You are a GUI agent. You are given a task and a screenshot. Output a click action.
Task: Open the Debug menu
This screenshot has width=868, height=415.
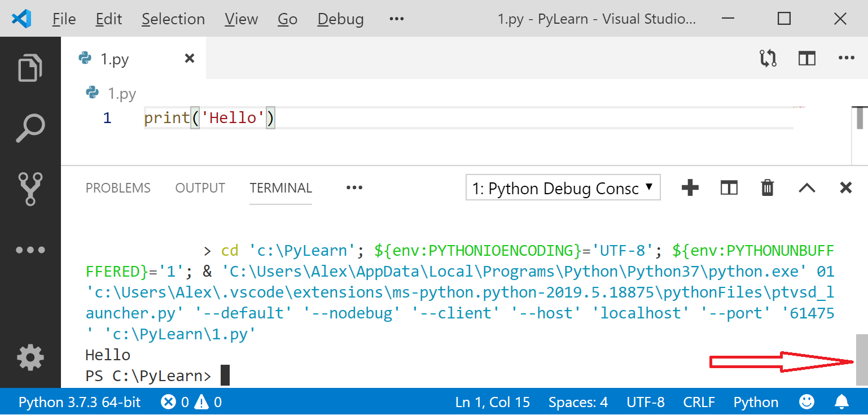340,19
